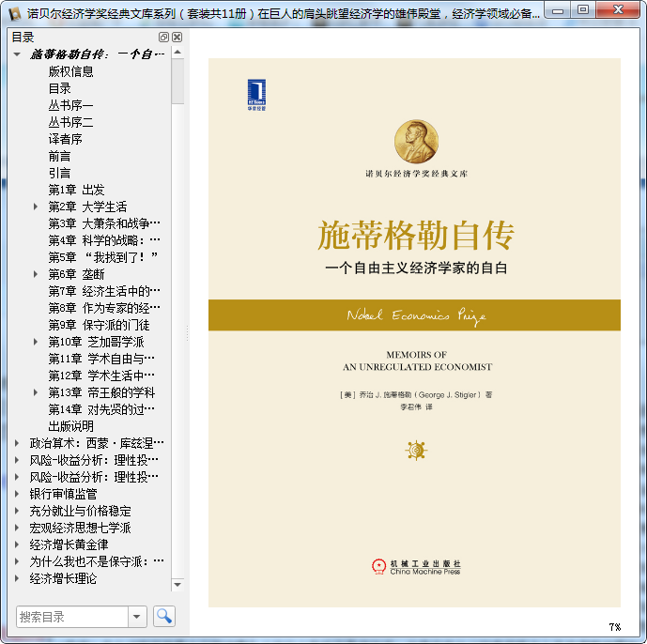Screen dimensions: 647x644
Task: Expand 经济增长黄金律 book
Action: coord(17,544)
